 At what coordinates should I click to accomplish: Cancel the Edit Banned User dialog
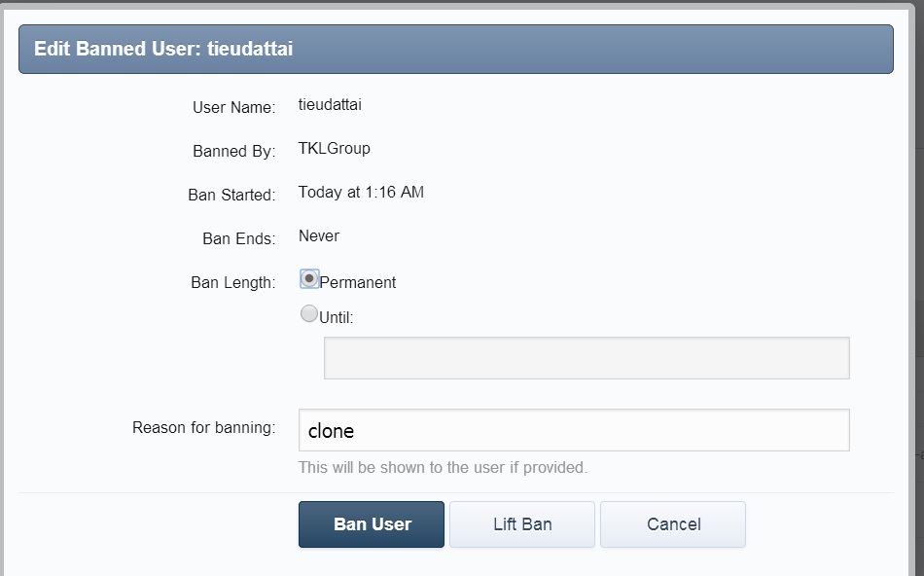(x=673, y=524)
